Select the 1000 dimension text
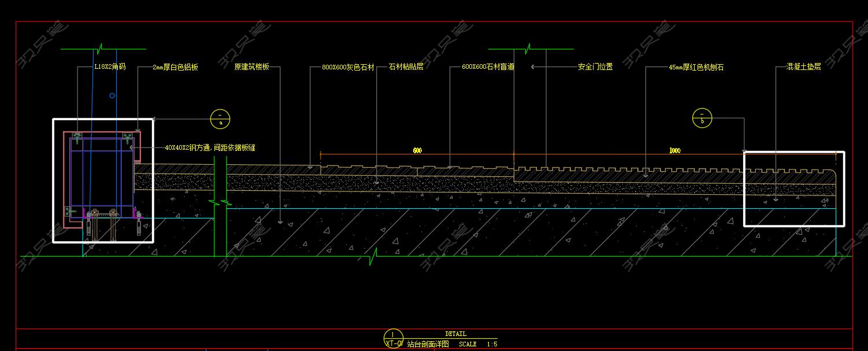Viewport: 868px width, 351px height. (x=674, y=151)
